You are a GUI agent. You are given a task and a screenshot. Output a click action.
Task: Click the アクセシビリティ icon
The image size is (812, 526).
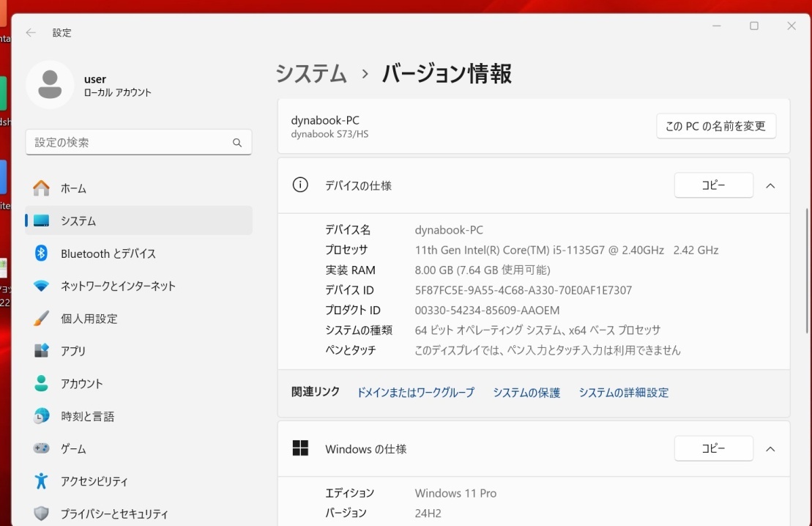(x=42, y=481)
